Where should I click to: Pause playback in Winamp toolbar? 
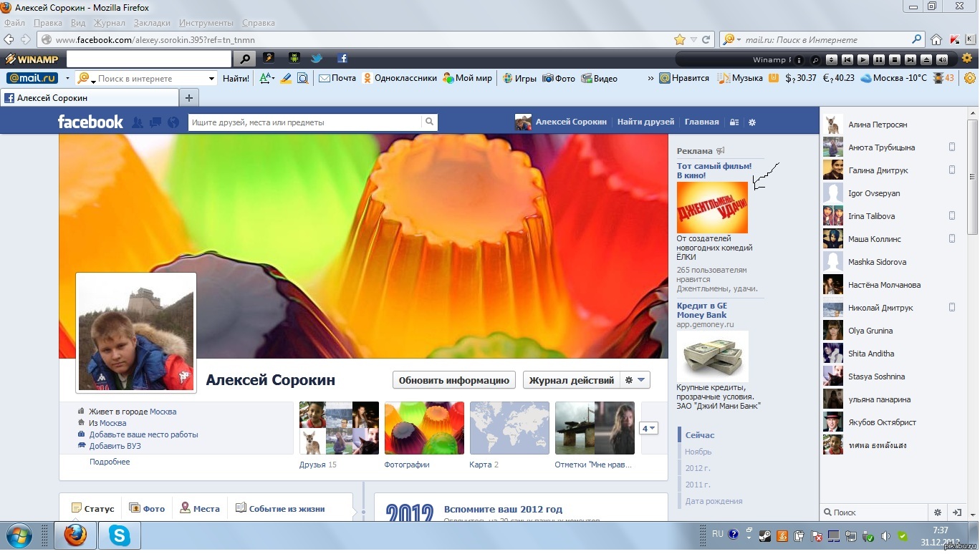pyautogui.click(x=879, y=59)
